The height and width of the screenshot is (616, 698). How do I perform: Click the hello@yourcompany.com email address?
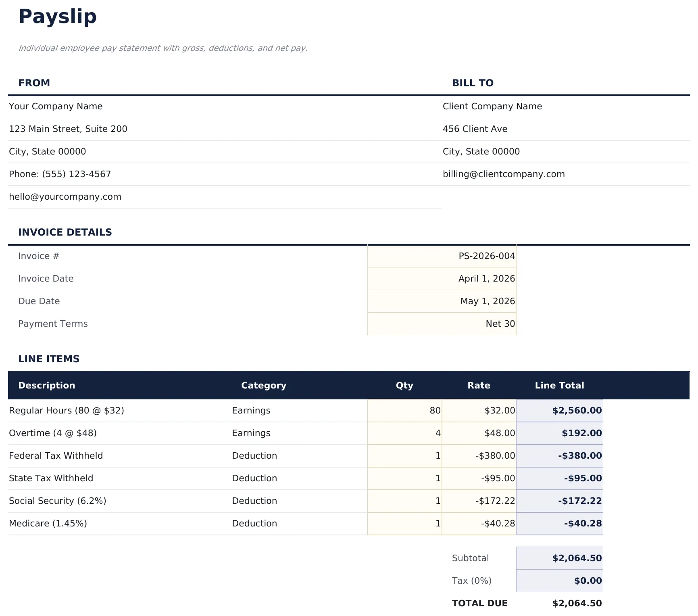coord(65,196)
